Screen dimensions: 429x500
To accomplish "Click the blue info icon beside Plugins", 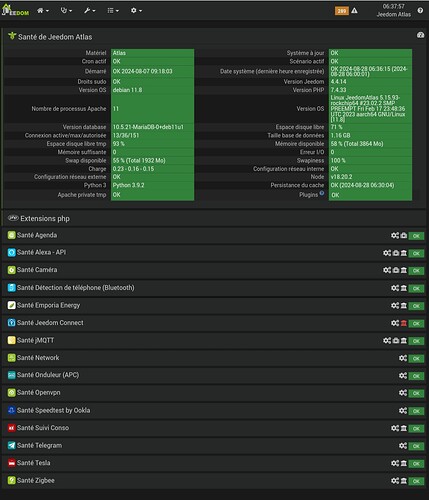I will (322, 193).
